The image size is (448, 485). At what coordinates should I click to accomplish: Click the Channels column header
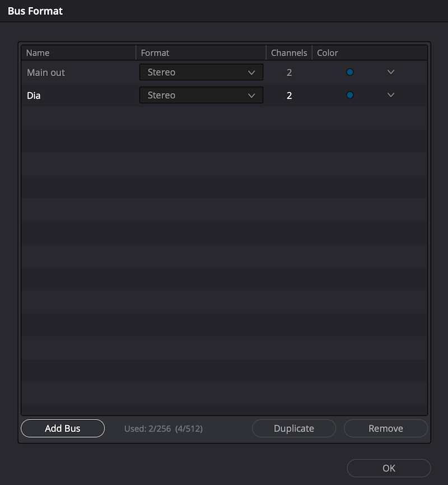pos(289,53)
